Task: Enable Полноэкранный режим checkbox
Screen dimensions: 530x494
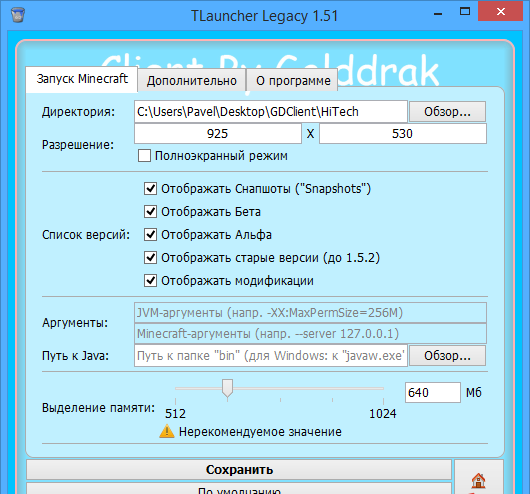Action: (144, 156)
